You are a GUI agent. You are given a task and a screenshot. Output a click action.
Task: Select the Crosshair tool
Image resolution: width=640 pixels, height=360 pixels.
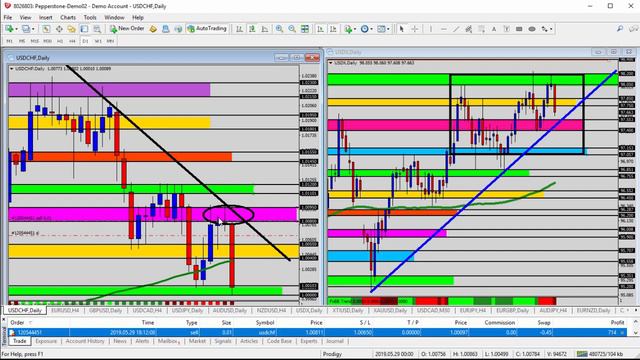[415, 29]
